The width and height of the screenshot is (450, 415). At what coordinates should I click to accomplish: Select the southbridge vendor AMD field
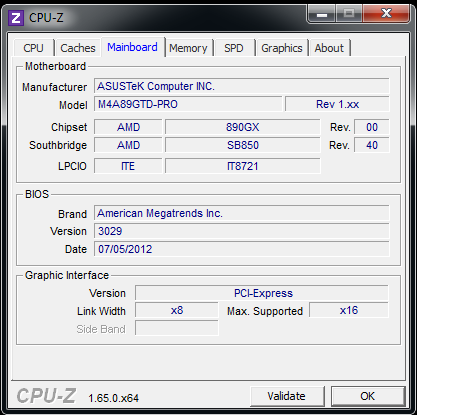[128, 145]
